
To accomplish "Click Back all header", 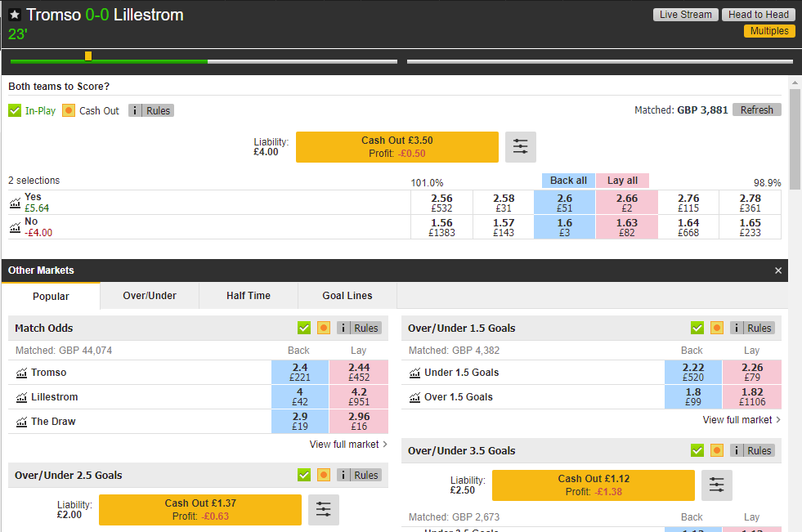I will [568, 181].
